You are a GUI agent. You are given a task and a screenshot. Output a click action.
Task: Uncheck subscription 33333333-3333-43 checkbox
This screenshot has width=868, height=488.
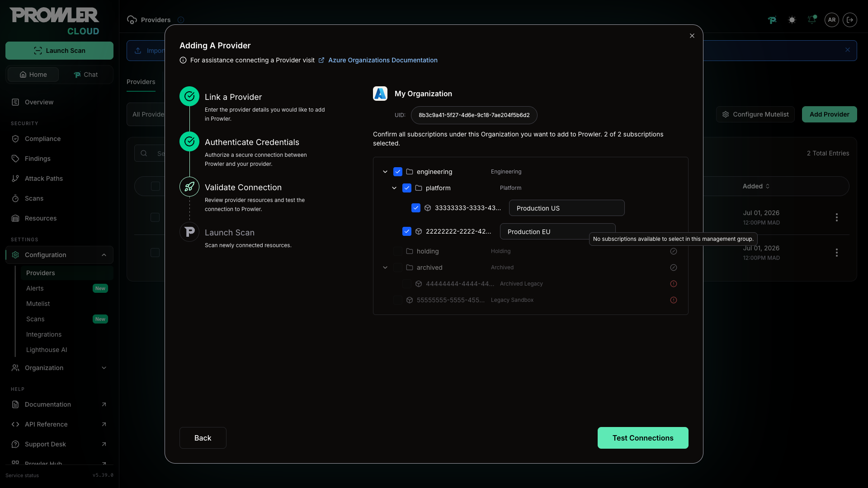(416, 208)
